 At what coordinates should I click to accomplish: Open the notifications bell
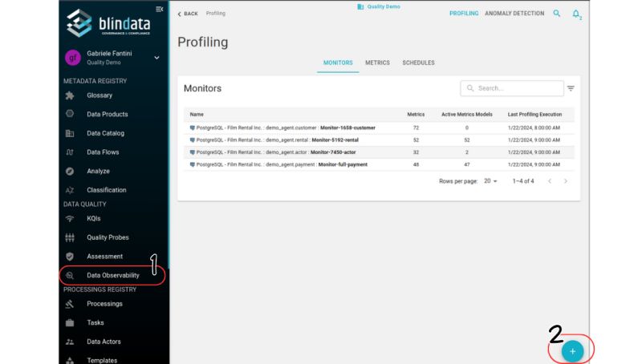(x=576, y=14)
